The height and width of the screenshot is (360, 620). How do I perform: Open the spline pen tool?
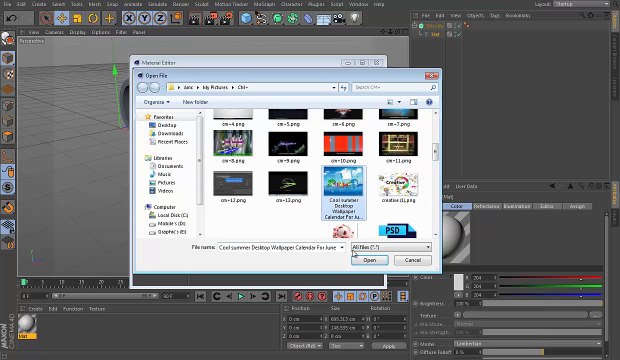[261, 18]
